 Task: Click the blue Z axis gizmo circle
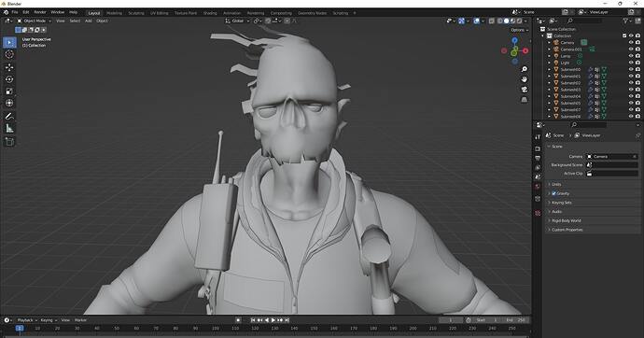pos(514,40)
